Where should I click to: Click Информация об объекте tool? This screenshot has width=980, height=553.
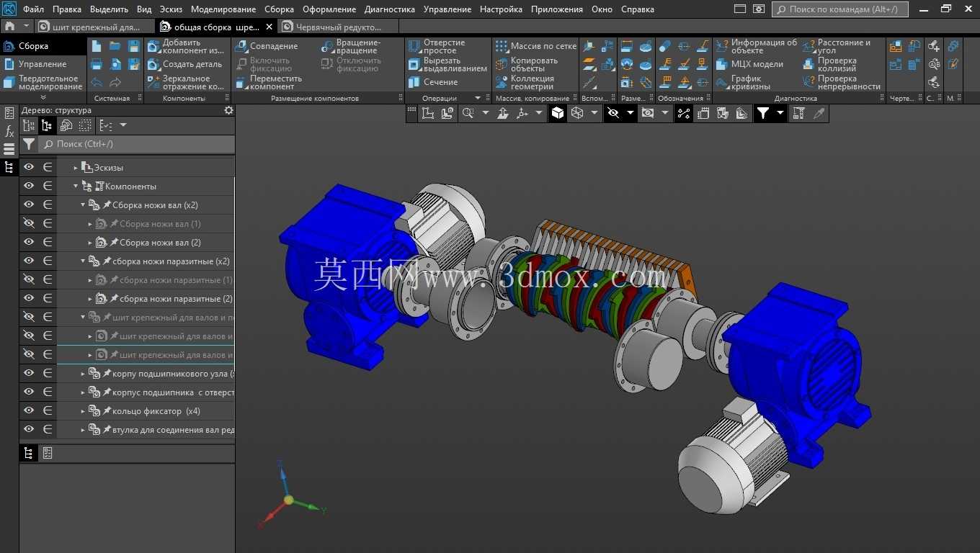coord(757,46)
